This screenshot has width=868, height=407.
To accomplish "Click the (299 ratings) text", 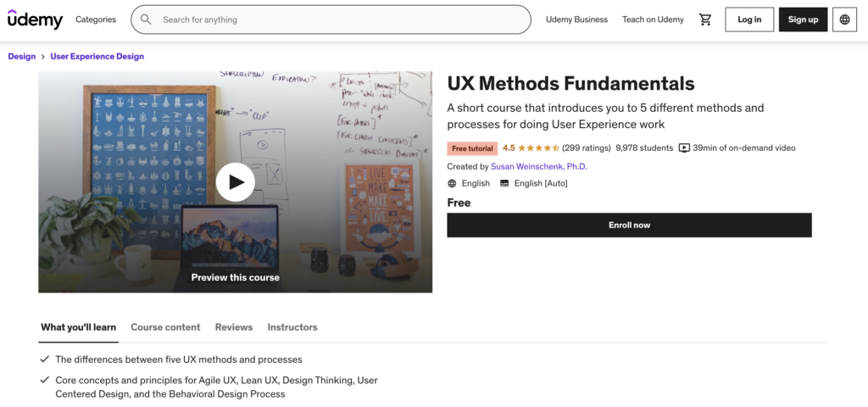I will click(587, 148).
